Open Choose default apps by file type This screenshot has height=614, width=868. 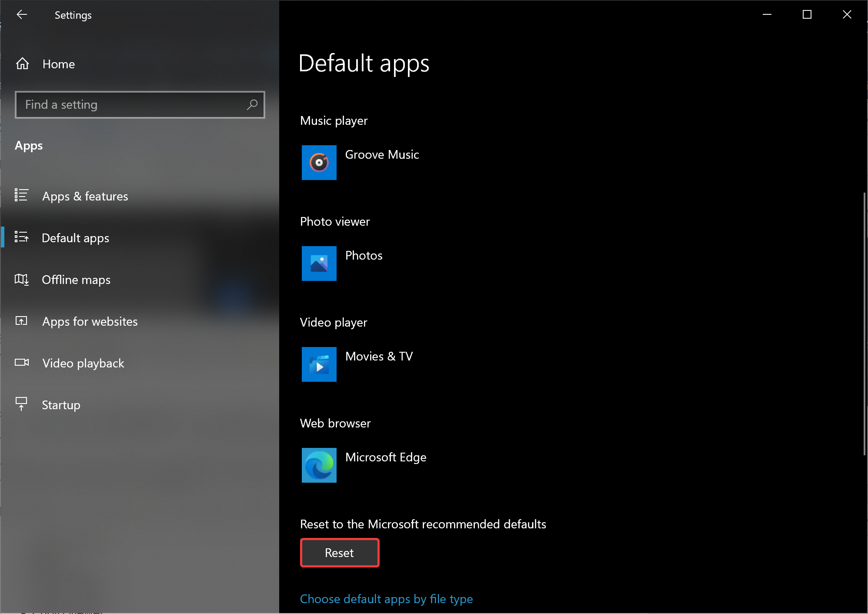click(386, 599)
